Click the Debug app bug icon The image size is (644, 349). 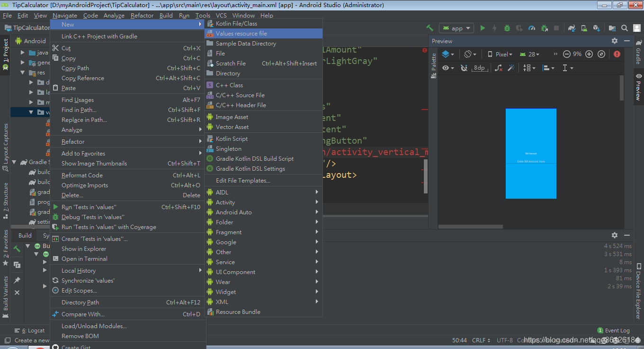(x=507, y=28)
